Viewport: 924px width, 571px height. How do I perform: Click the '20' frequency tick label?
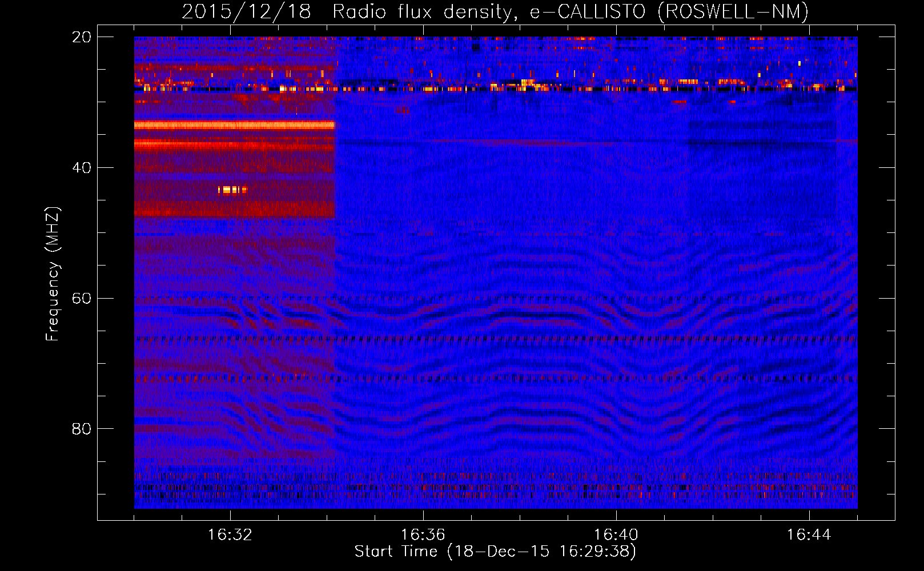pos(82,37)
